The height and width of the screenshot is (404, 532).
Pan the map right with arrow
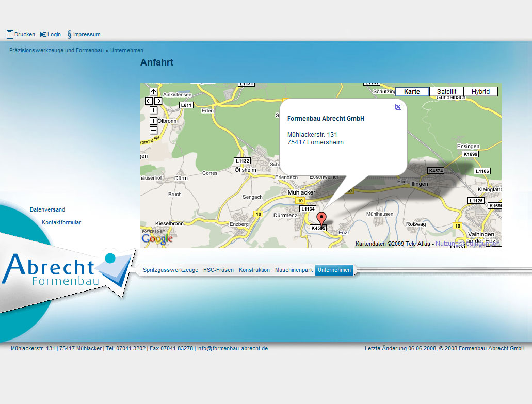(158, 101)
